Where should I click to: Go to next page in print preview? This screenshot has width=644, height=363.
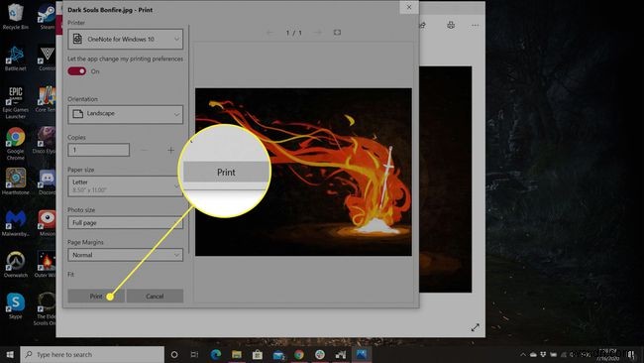pyautogui.click(x=317, y=33)
